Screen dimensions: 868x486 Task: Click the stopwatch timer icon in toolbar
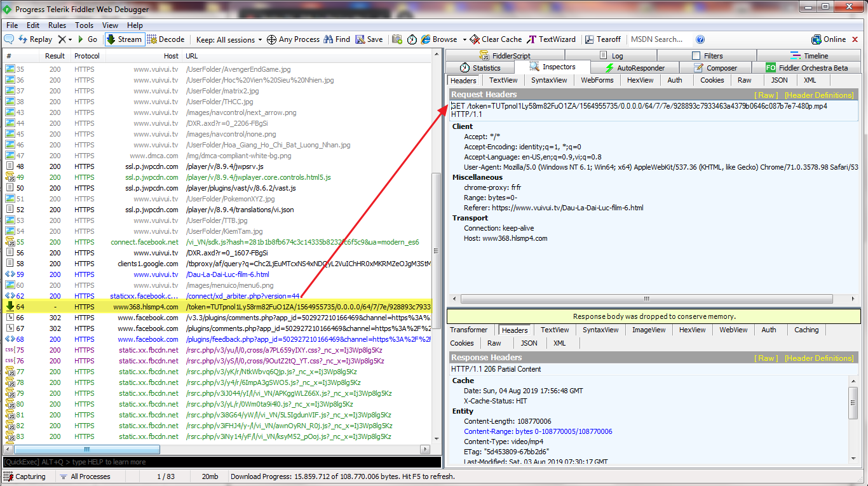[412, 39]
